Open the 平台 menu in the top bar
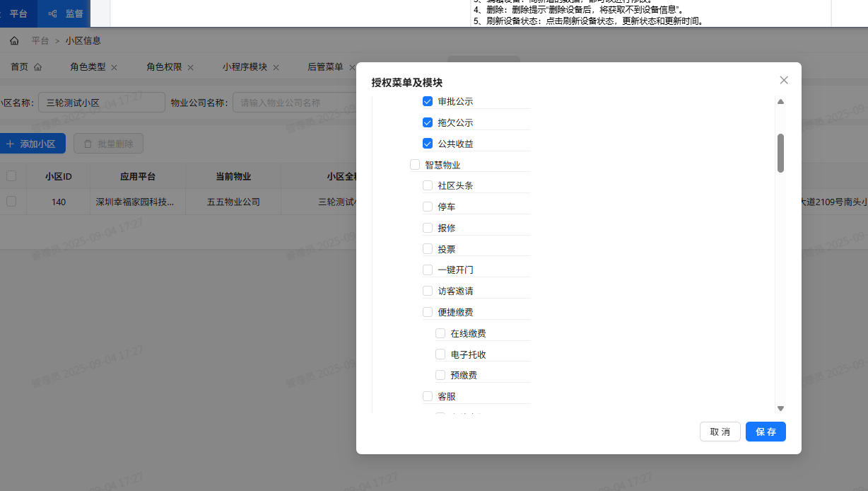The width and height of the screenshot is (868, 491). click(18, 13)
